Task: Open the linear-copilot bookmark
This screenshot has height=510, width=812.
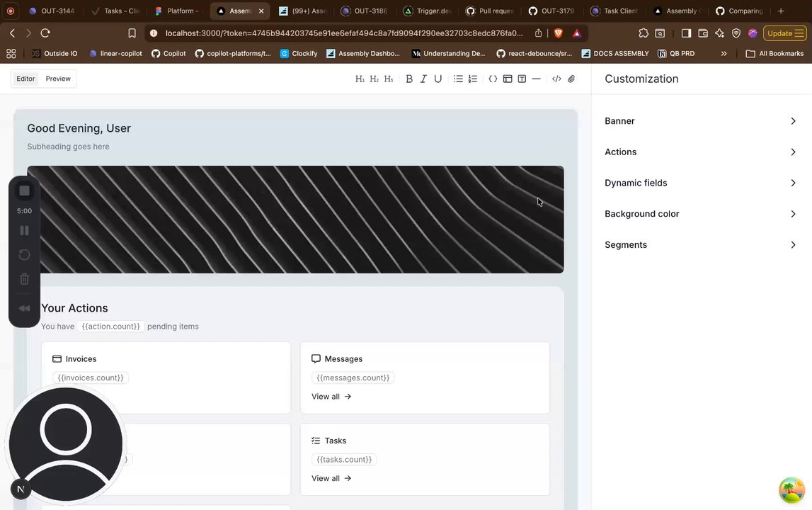Action: [115, 53]
